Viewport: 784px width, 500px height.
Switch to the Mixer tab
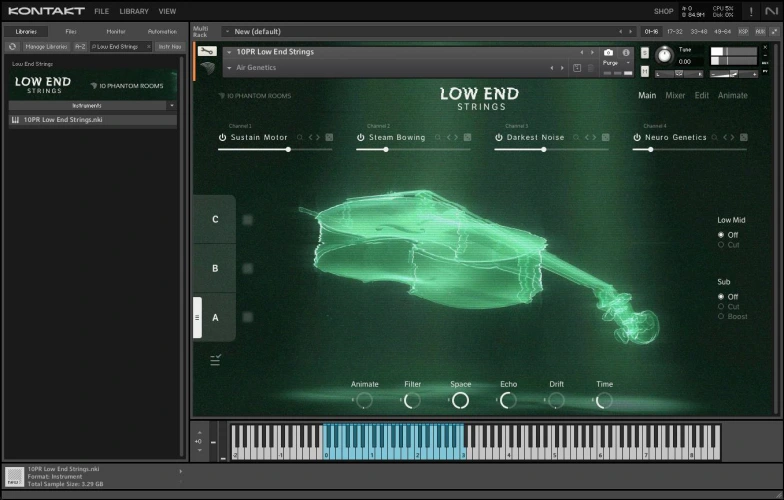[675, 96]
